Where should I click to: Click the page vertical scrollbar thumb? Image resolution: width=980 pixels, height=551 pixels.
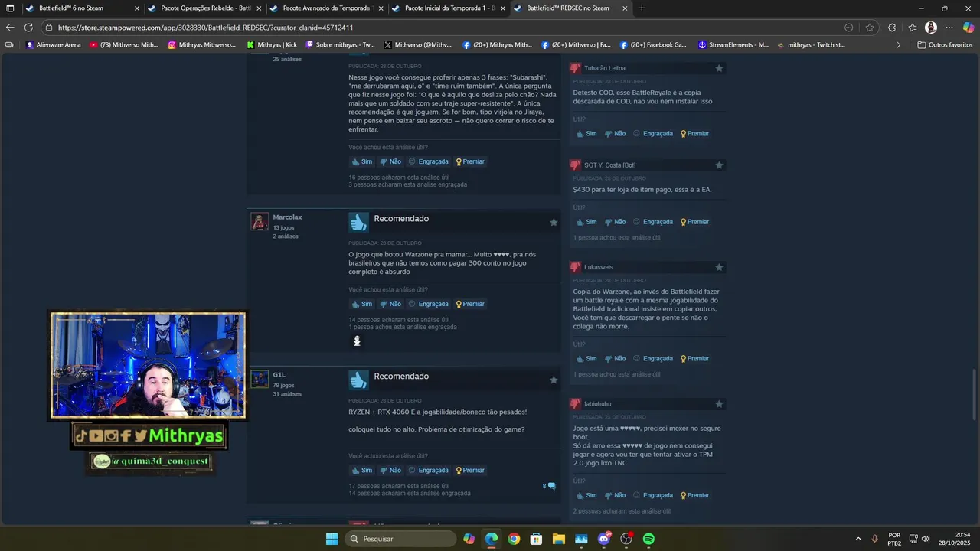pos(975,393)
